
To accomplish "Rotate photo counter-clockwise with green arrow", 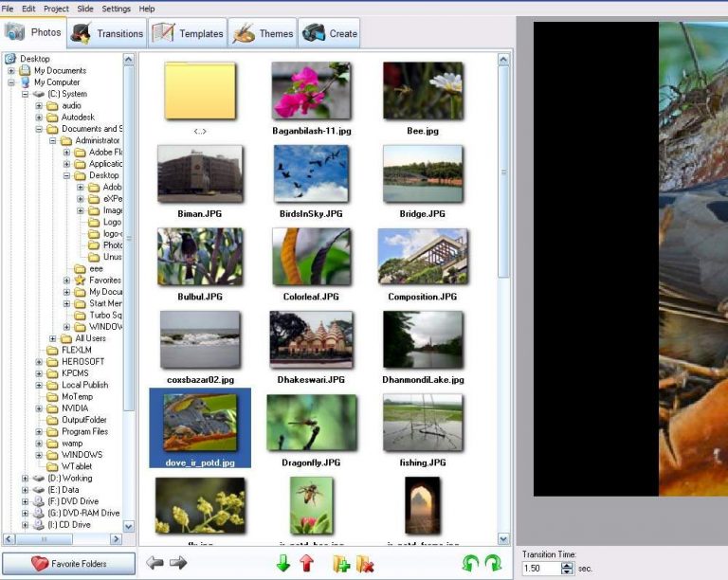I will pos(470,564).
